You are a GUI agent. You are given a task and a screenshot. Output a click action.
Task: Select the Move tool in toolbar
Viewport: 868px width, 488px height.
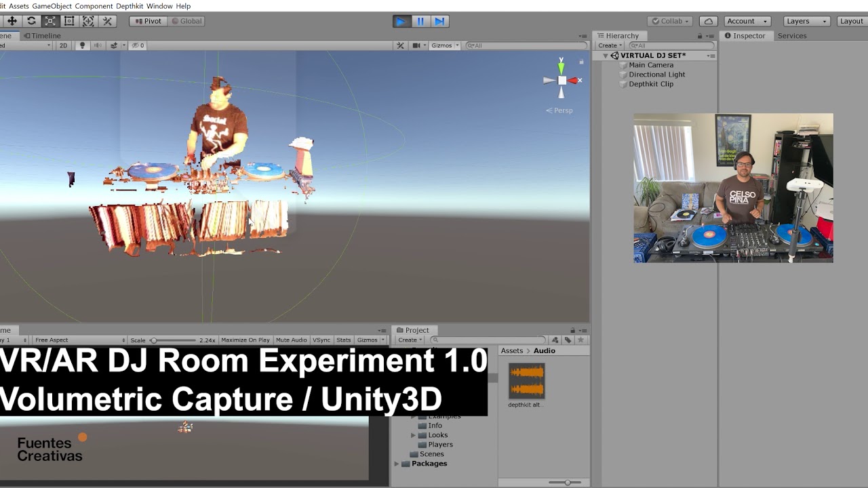12,21
